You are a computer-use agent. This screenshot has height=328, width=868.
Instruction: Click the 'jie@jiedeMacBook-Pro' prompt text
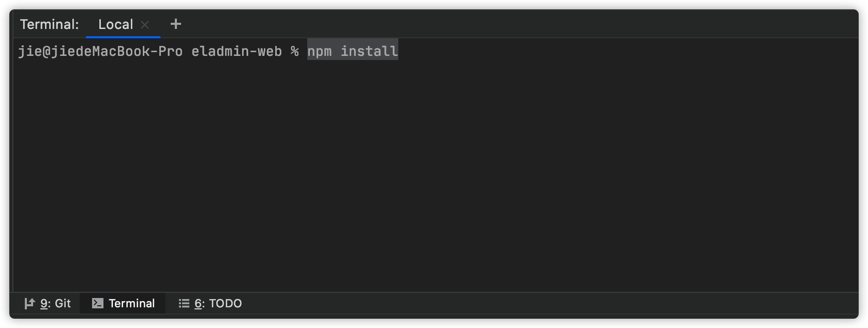pyautogui.click(x=100, y=51)
